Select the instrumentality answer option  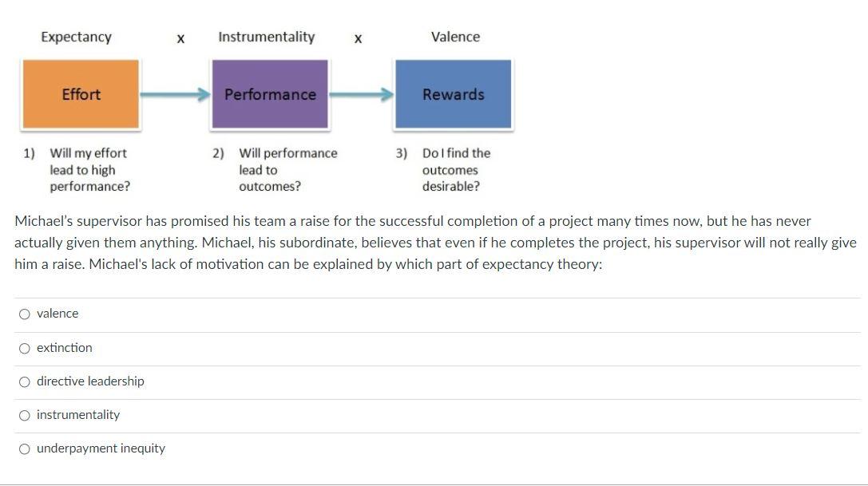pyautogui.click(x=25, y=415)
